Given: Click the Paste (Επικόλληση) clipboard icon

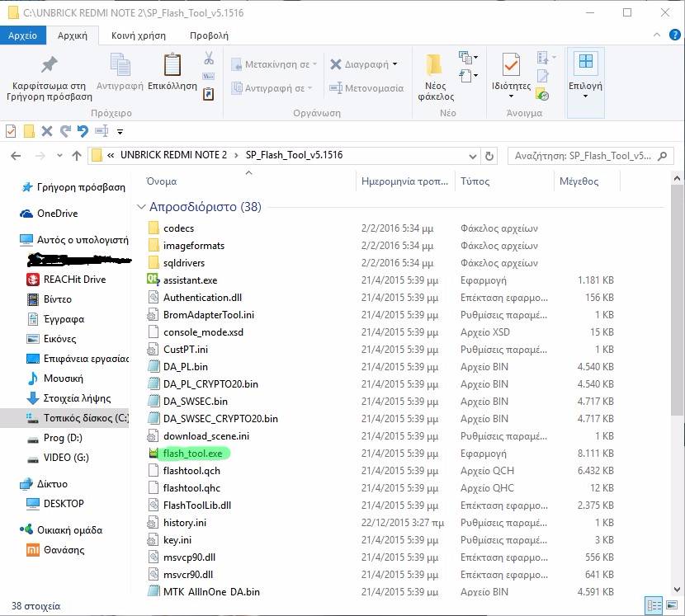Looking at the screenshot, I should click(x=172, y=66).
